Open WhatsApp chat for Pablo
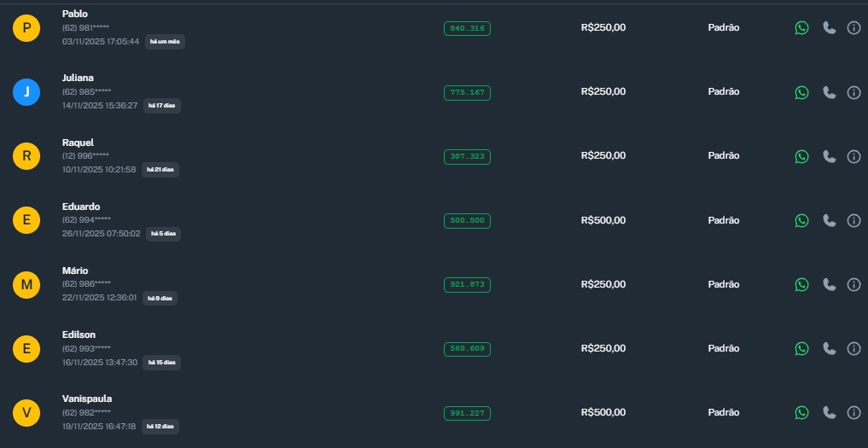 pyautogui.click(x=801, y=28)
